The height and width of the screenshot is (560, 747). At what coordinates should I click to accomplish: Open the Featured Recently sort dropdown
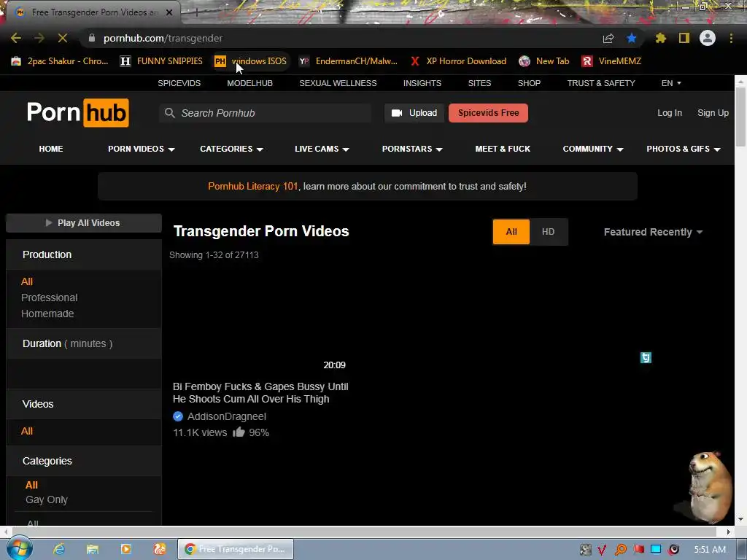[x=653, y=232]
